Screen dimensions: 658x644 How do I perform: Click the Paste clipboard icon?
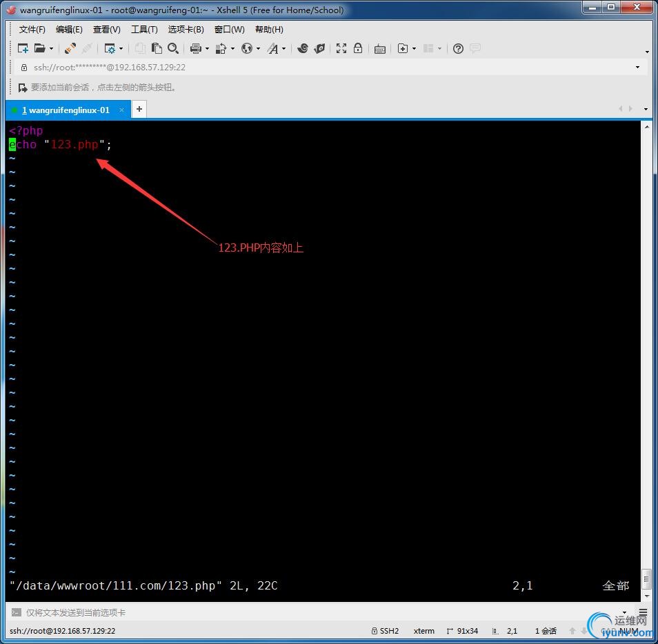click(x=157, y=48)
